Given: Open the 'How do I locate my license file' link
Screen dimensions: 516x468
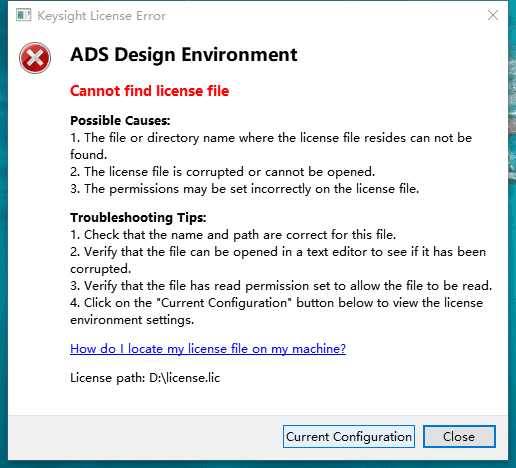Looking at the screenshot, I should [x=208, y=349].
